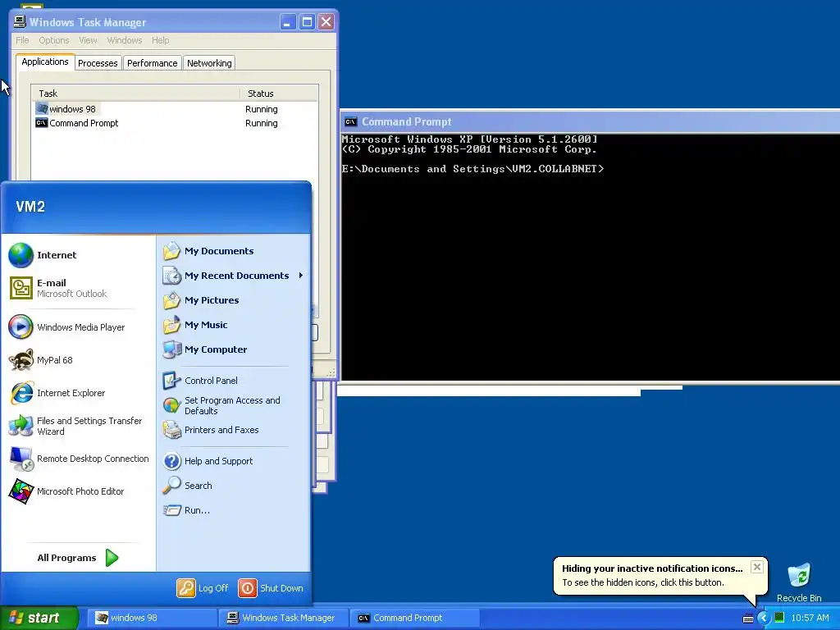840x630 pixels.
Task: Click the taskbar clock showing 10:57 AM
Action: (x=810, y=619)
